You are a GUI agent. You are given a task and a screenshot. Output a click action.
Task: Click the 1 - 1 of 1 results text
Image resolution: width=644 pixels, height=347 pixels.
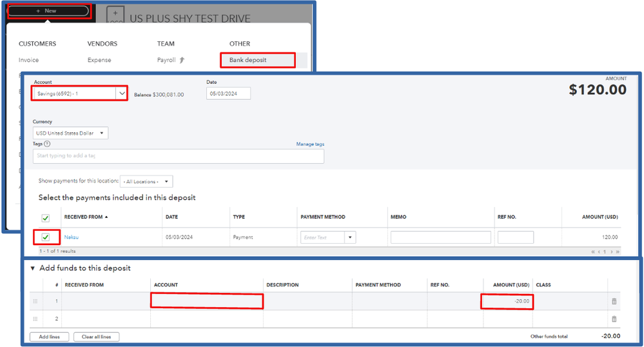click(57, 251)
